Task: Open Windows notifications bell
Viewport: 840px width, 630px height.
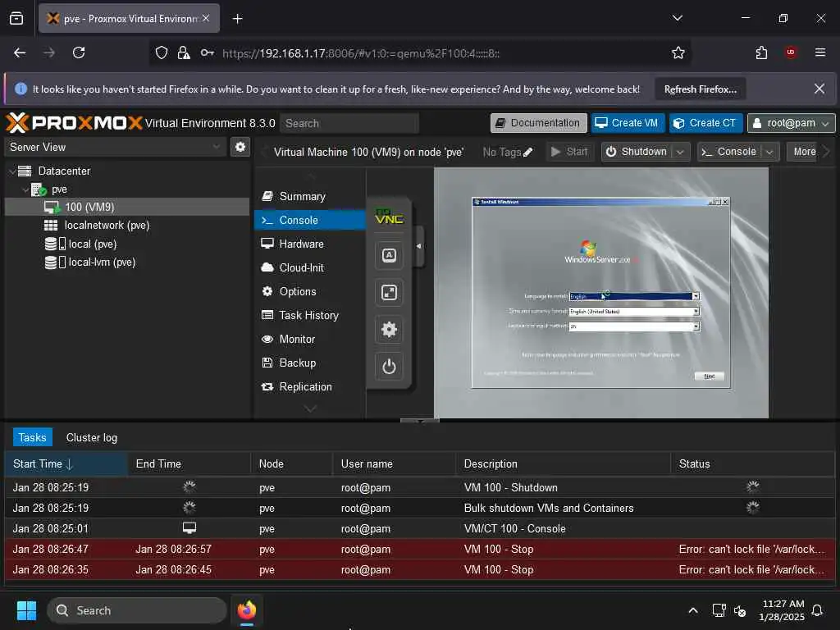Action: point(817,610)
